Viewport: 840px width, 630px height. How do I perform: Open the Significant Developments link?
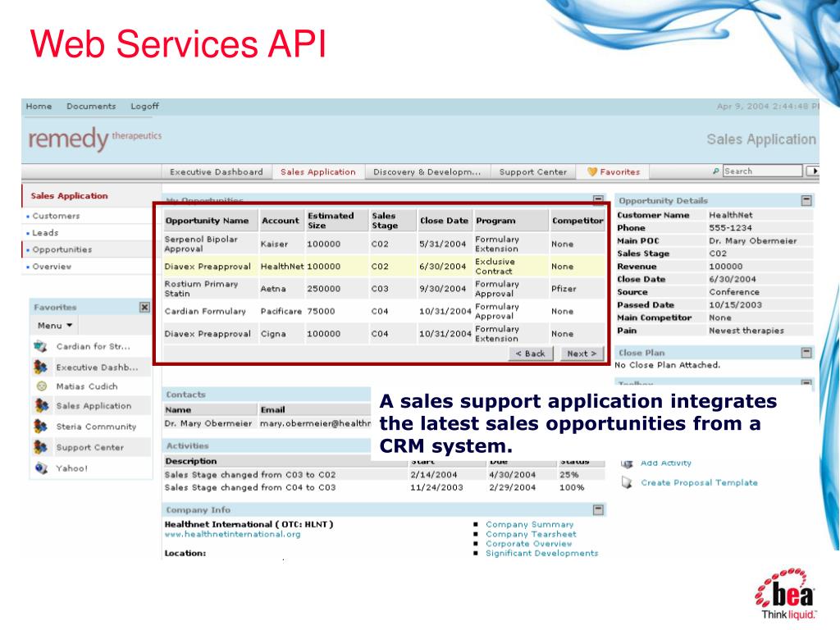pos(541,554)
